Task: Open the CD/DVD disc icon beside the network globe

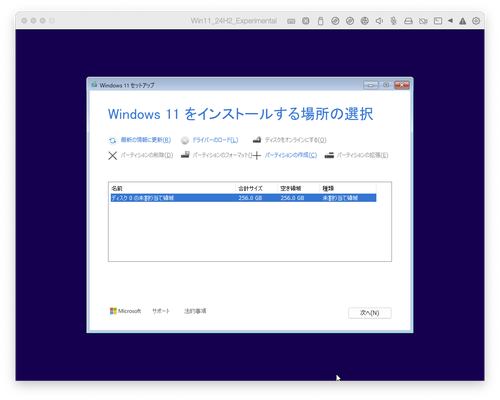Action: tap(350, 21)
